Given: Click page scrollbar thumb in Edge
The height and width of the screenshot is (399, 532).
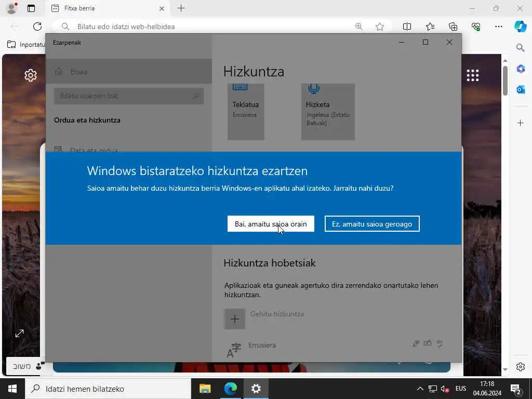Looking at the screenshot, I should [505, 81].
